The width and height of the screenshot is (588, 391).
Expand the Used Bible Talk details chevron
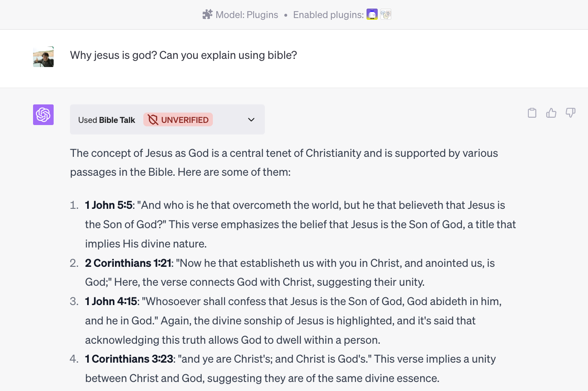pyautogui.click(x=251, y=119)
